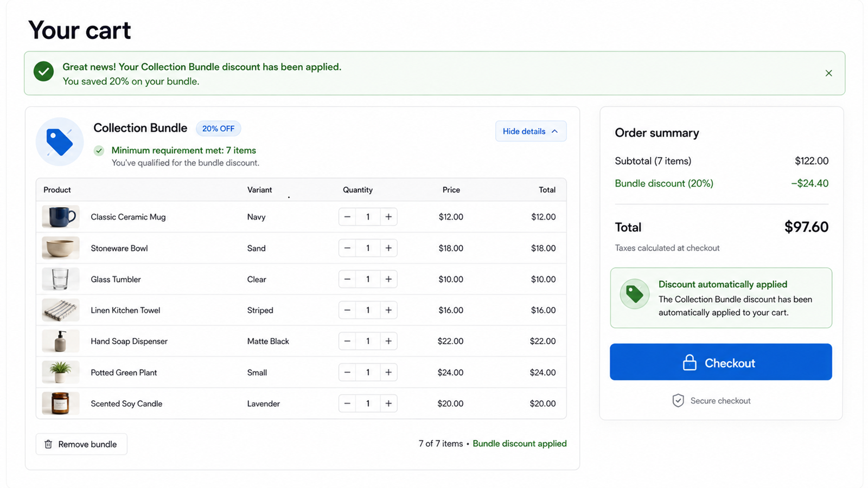This screenshot has width=868, height=488.
Task: Click the Order summary heading
Action: 657,133
